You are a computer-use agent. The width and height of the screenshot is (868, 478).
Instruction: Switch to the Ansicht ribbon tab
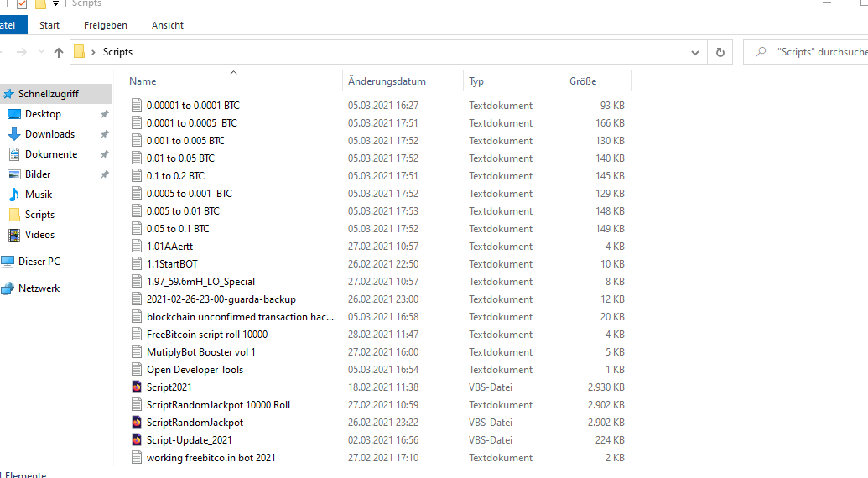coord(168,25)
